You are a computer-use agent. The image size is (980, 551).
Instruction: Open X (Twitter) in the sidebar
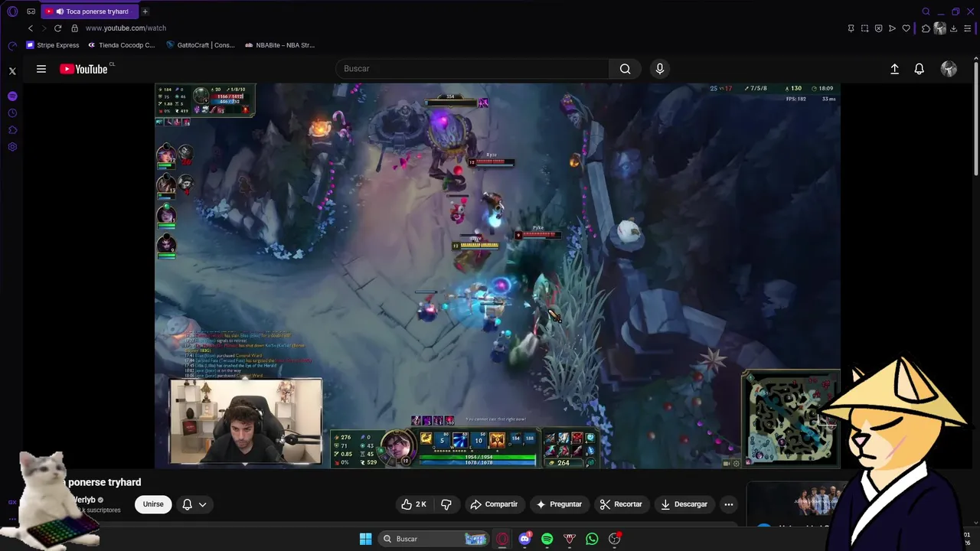pyautogui.click(x=12, y=71)
